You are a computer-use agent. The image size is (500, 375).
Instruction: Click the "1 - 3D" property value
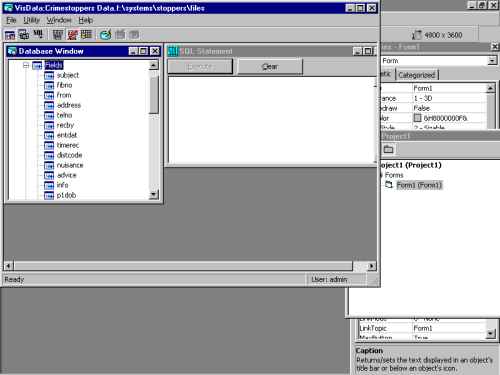tap(423, 98)
